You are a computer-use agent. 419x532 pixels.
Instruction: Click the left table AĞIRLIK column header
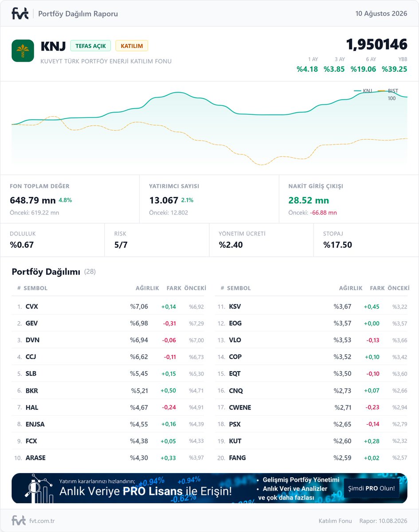pyautogui.click(x=147, y=288)
